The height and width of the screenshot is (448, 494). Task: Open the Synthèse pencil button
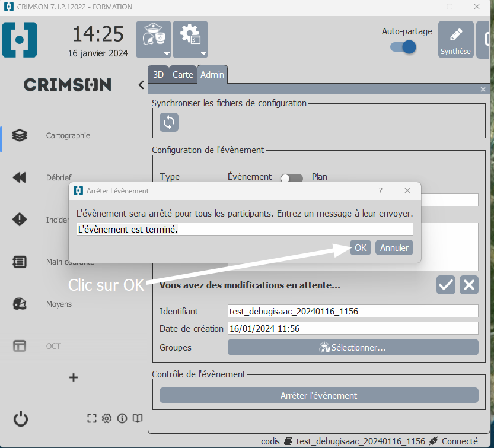(x=455, y=40)
